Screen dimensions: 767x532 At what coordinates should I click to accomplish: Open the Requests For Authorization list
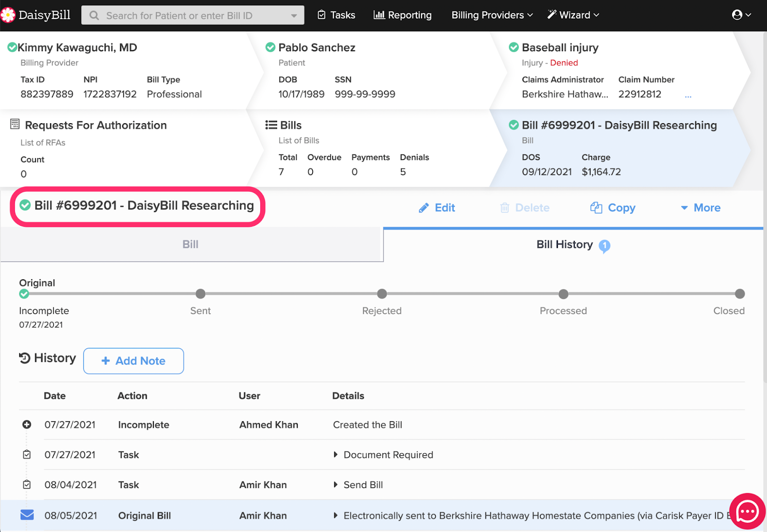coord(96,125)
